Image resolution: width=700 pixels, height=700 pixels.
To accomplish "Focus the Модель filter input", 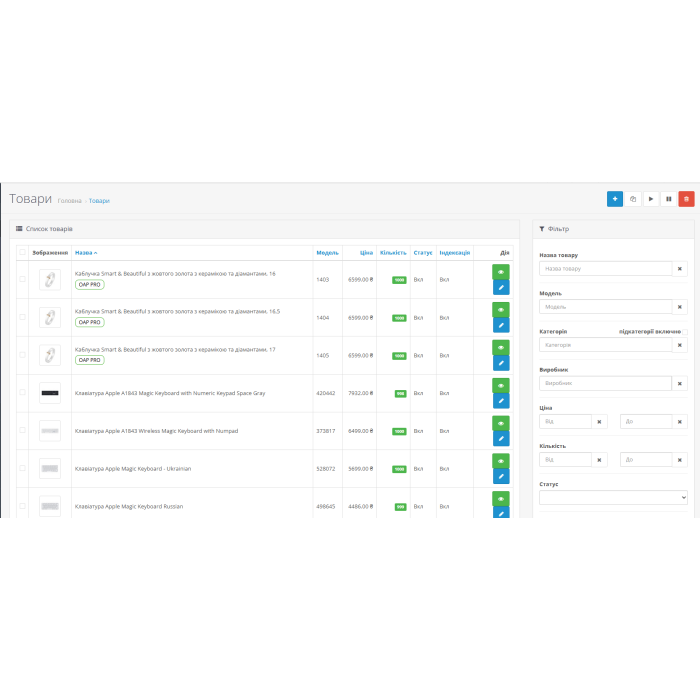I will [605, 307].
